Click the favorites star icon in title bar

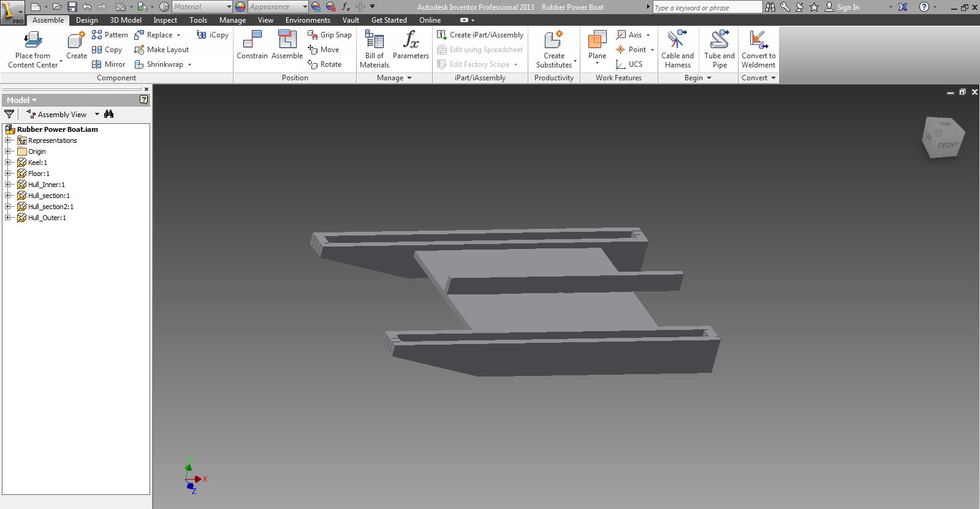coord(814,7)
